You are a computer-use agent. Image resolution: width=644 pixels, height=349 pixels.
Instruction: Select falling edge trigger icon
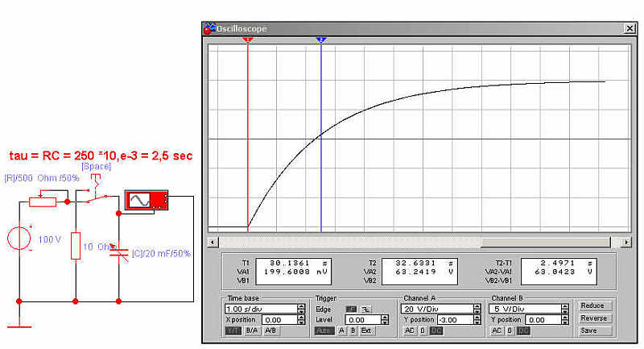[365, 309]
